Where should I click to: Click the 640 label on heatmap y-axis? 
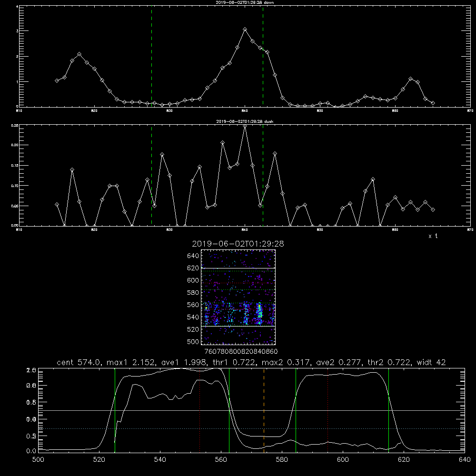[x=193, y=256]
